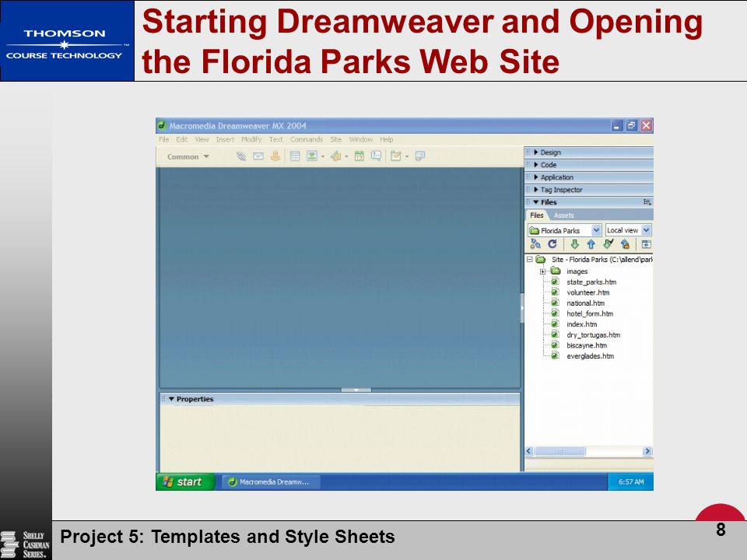Open the Text menu
The width and height of the screenshot is (747, 560).
(275, 139)
